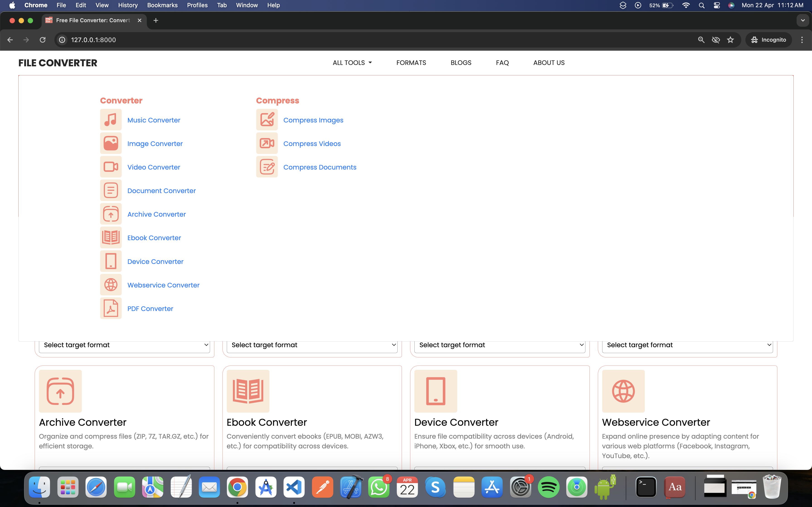Viewport: 812px width, 507px height.
Task: Click the Compress Images icon
Action: pos(267,120)
